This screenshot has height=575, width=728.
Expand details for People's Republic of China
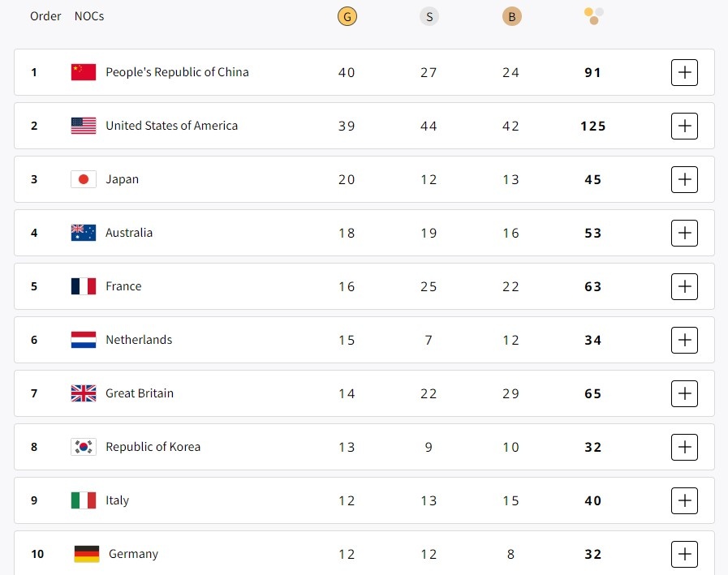tap(684, 72)
